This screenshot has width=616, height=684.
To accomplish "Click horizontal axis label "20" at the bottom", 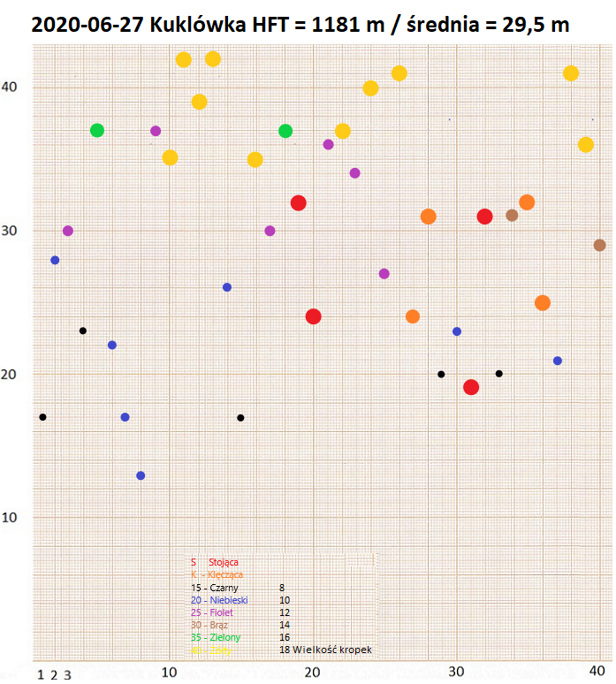I will click(x=312, y=673).
